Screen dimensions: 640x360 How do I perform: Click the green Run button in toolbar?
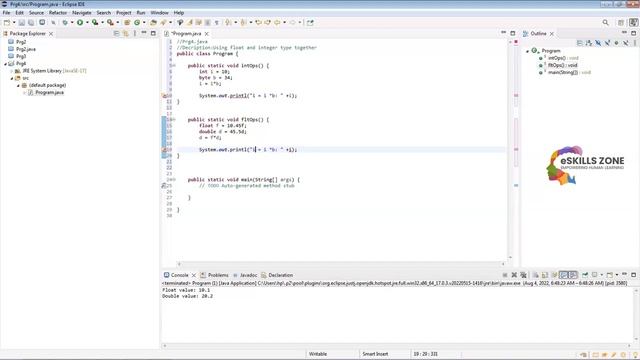(x=80, y=22)
